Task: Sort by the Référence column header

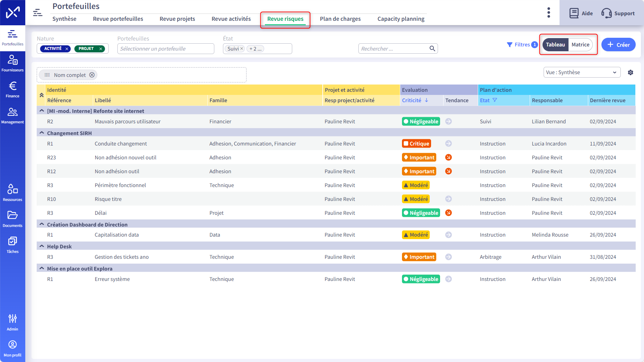Action: coord(59,100)
